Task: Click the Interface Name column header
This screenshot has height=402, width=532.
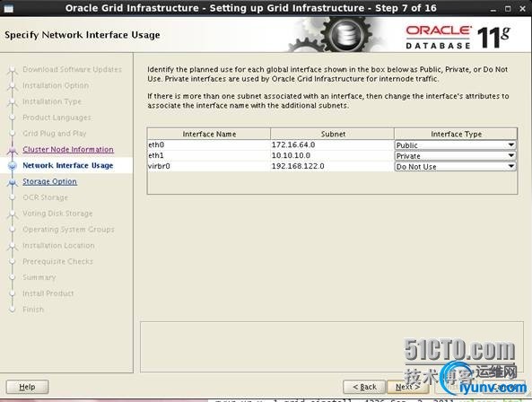Action: pyautogui.click(x=209, y=134)
